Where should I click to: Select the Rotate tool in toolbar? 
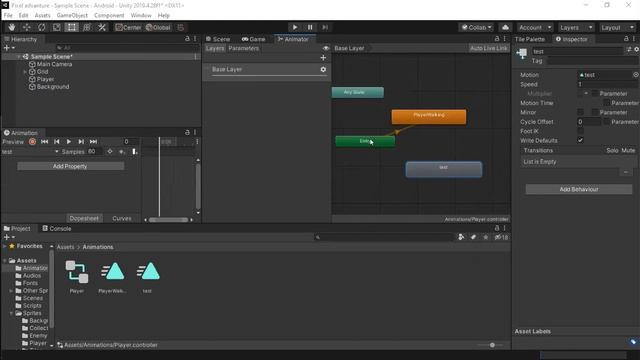pos(42,27)
